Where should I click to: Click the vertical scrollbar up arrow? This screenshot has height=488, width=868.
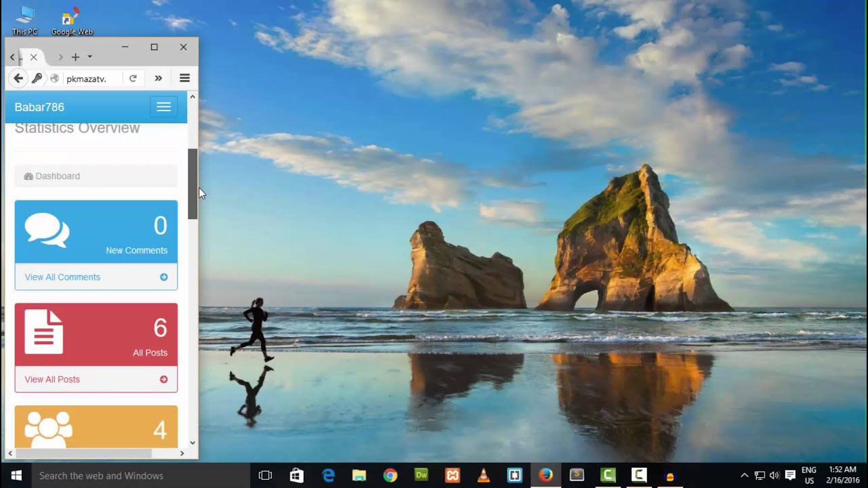193,97
